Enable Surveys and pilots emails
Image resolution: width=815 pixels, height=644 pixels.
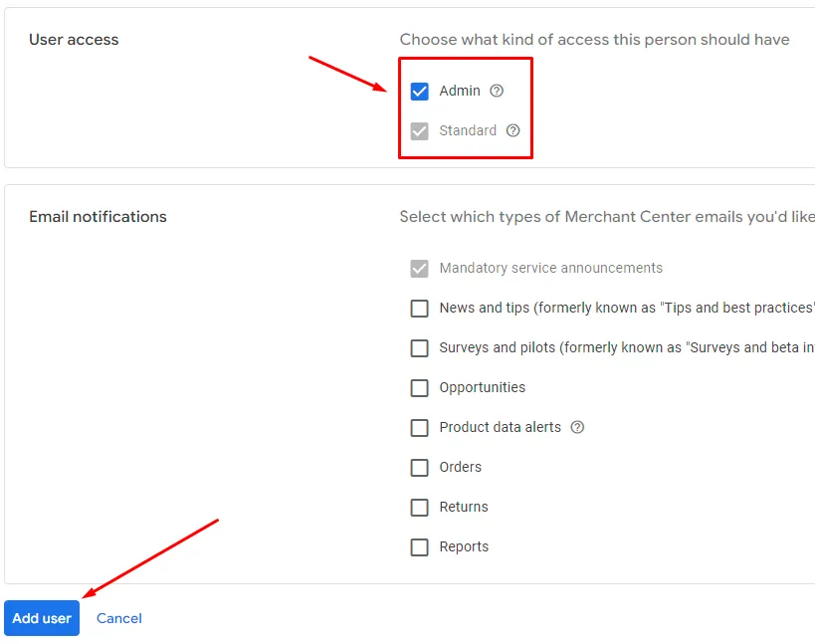(420, 347)
